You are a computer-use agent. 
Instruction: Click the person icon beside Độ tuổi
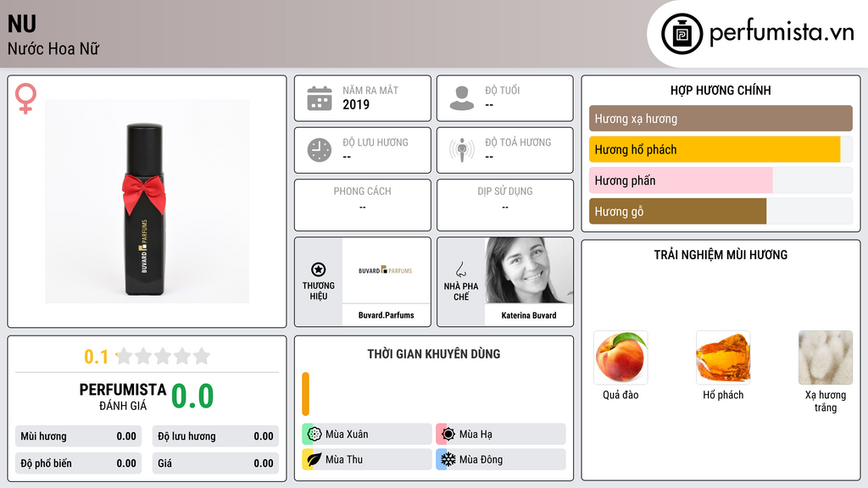[462, 98]
